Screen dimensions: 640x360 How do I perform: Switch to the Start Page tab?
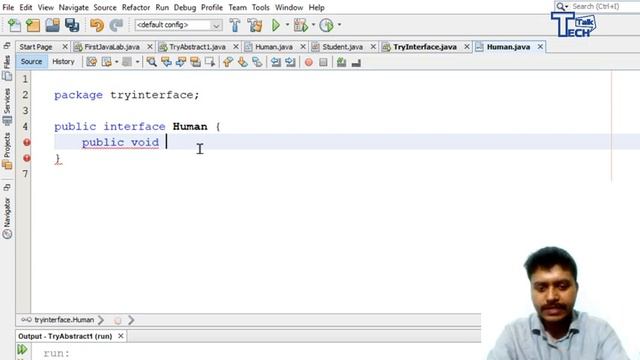tap(36, 47)
